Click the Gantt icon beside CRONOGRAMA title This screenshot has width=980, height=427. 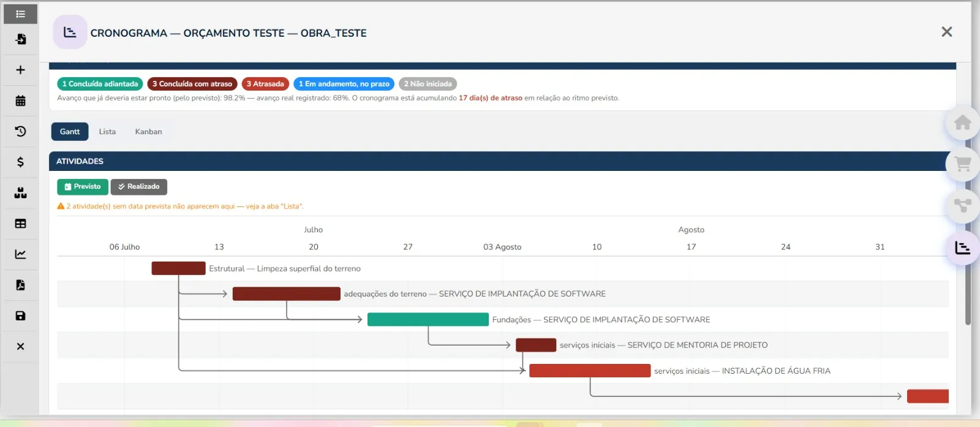point(70,32)
